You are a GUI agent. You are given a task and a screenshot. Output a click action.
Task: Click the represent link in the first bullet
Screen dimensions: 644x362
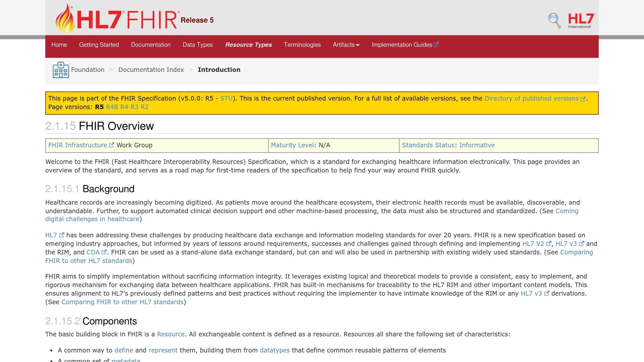163,350
